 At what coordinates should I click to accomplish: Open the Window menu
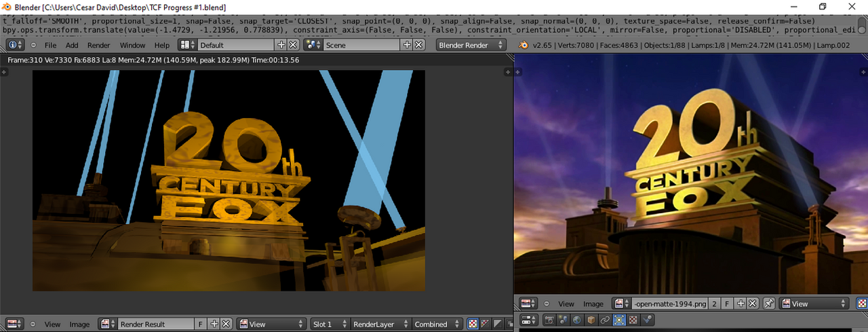tap(132, 45)
